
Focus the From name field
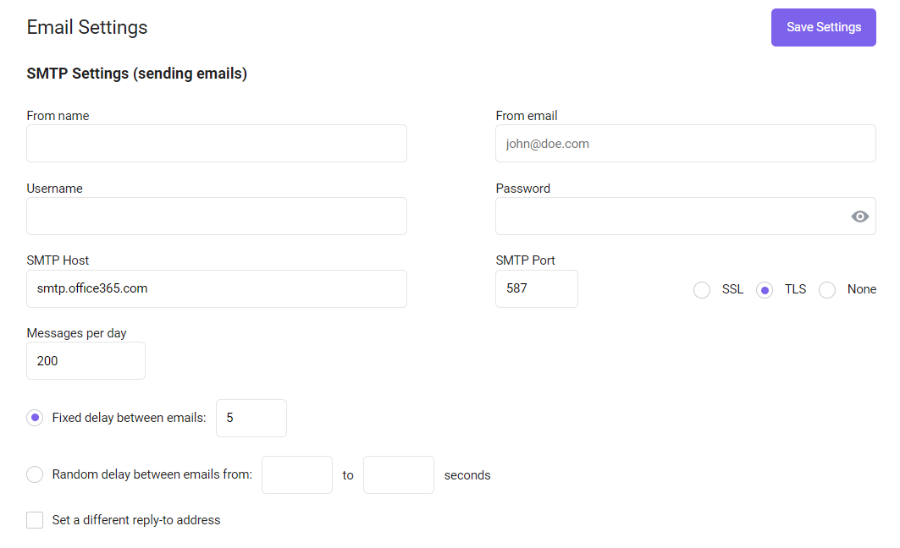216,143
